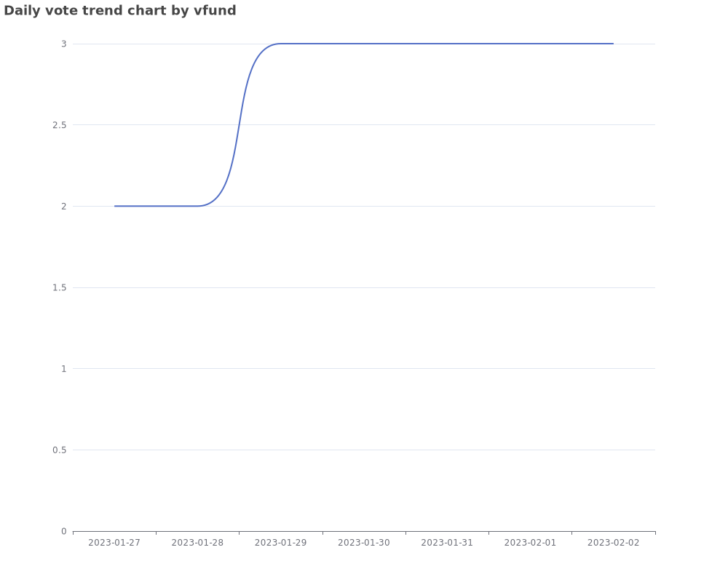This screenshot has width=728, height=582.
Task: Click the blue line above 2023-01-30
Action: [364, 44]
